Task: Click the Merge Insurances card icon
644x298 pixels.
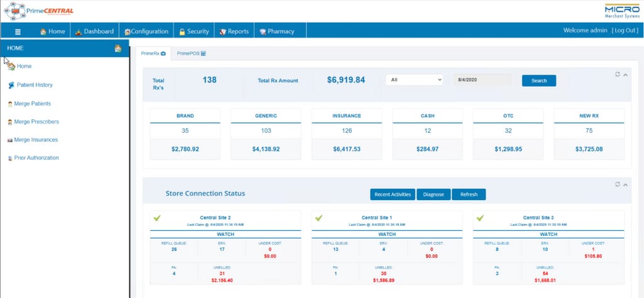Action: pyautogui.click(x=10, y=140)
